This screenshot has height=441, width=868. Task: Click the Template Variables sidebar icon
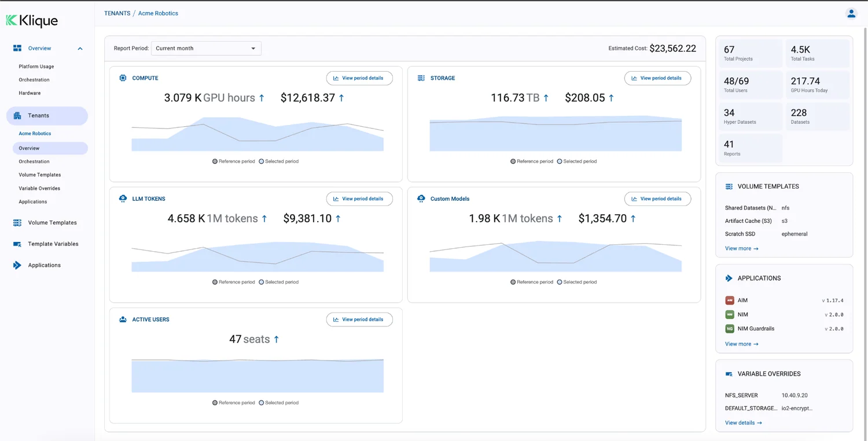[x=17, y=244]
